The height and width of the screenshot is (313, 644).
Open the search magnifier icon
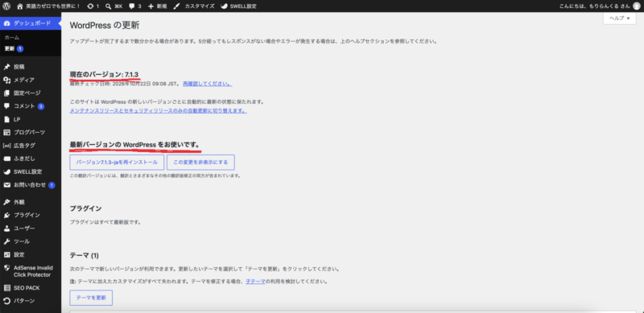(x=108, y=6)
